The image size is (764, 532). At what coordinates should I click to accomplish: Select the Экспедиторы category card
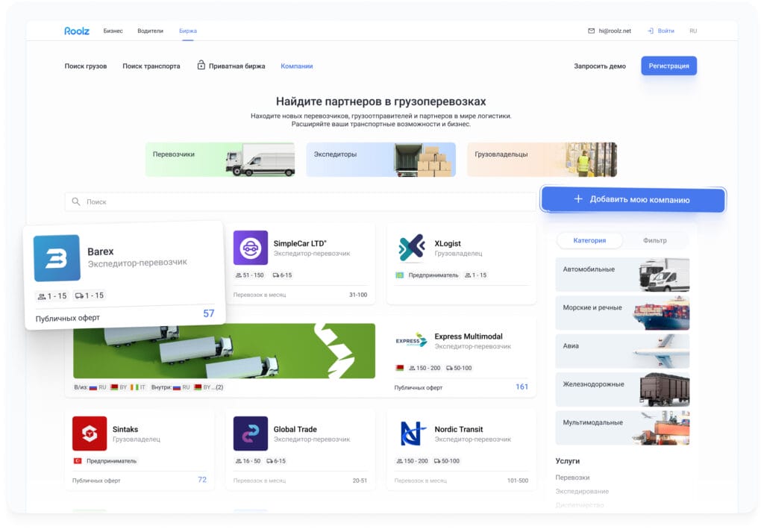click(x=381, y=160)
